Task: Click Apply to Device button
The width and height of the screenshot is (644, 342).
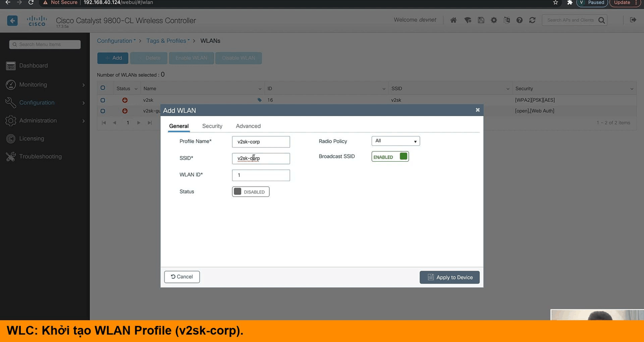Action: 450,277
